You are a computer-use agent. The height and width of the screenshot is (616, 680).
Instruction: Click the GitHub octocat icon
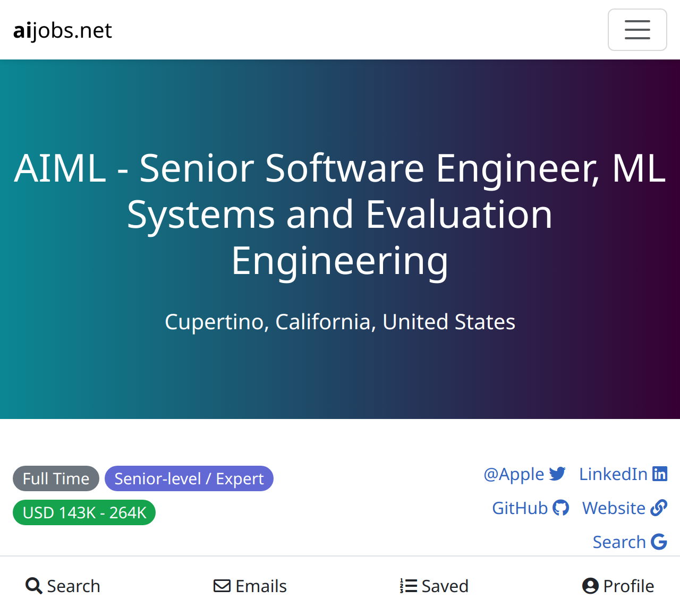[x=561, y=508]
